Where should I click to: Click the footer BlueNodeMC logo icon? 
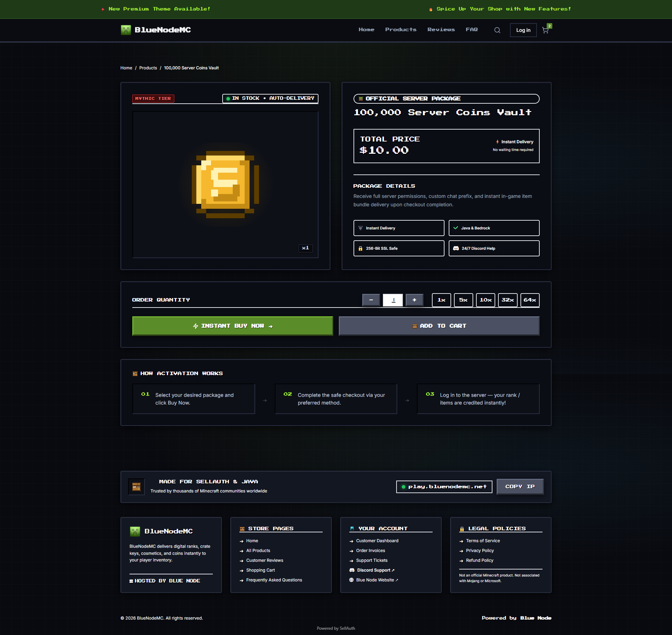(135, 531)
